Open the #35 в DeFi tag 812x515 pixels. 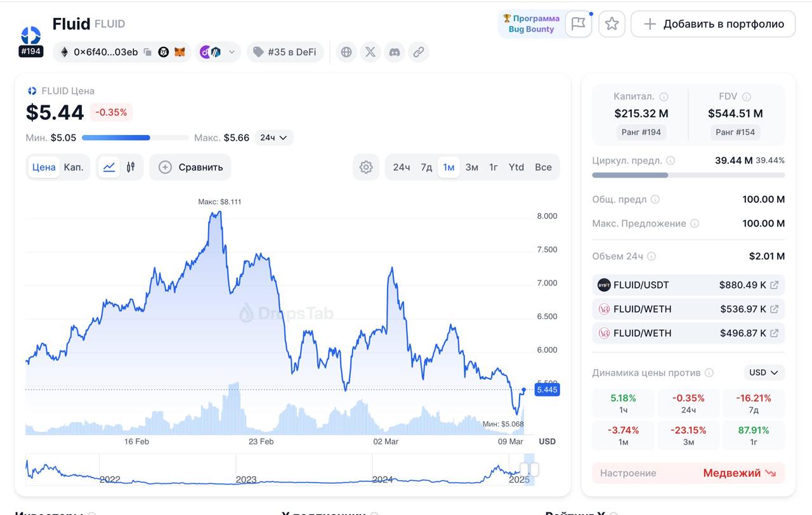285,52
